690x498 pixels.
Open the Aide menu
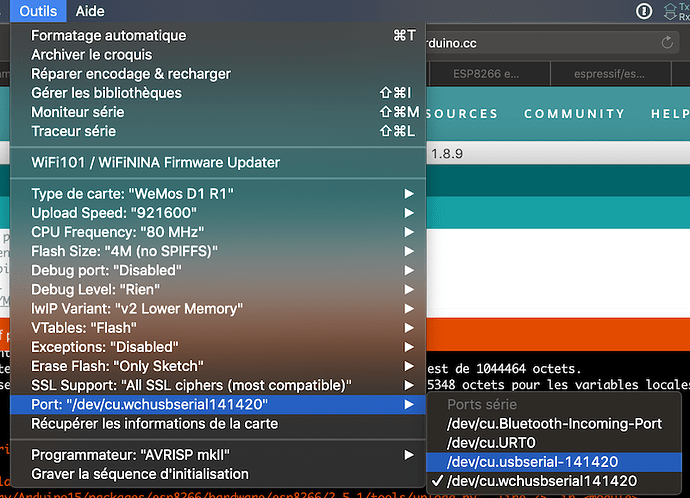(x=90, y=11)
